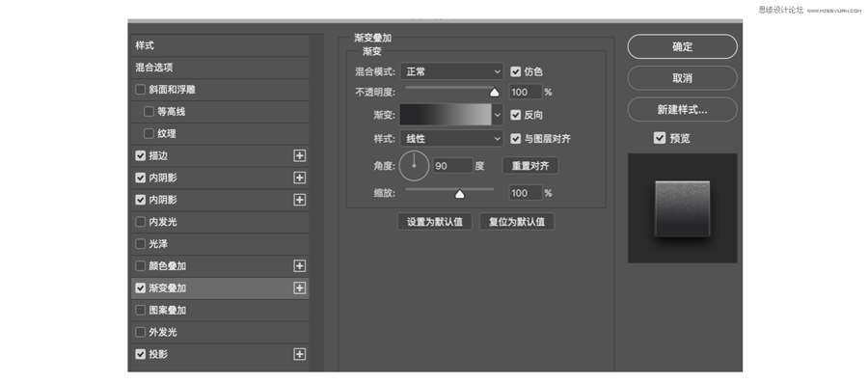Toggle the 与图层对齐 checkbox
Viewport: 868px width, 384px height.
[x=516, y=139]
